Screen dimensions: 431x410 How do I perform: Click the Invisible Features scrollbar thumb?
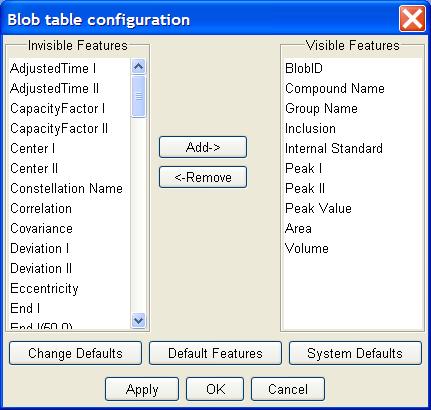(x=138, y=97)
